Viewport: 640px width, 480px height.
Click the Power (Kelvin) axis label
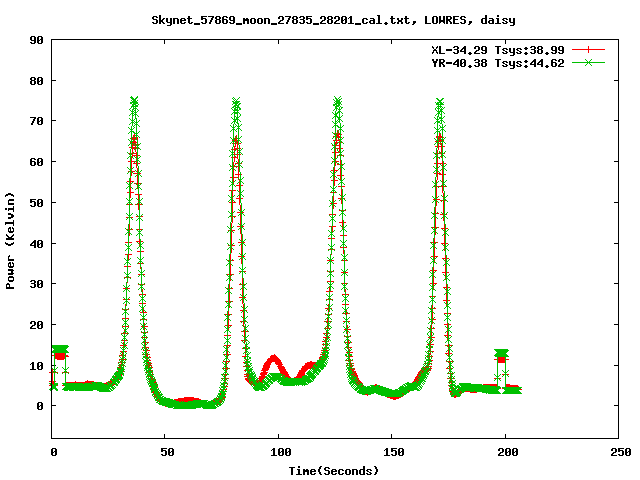pos(10,241)
